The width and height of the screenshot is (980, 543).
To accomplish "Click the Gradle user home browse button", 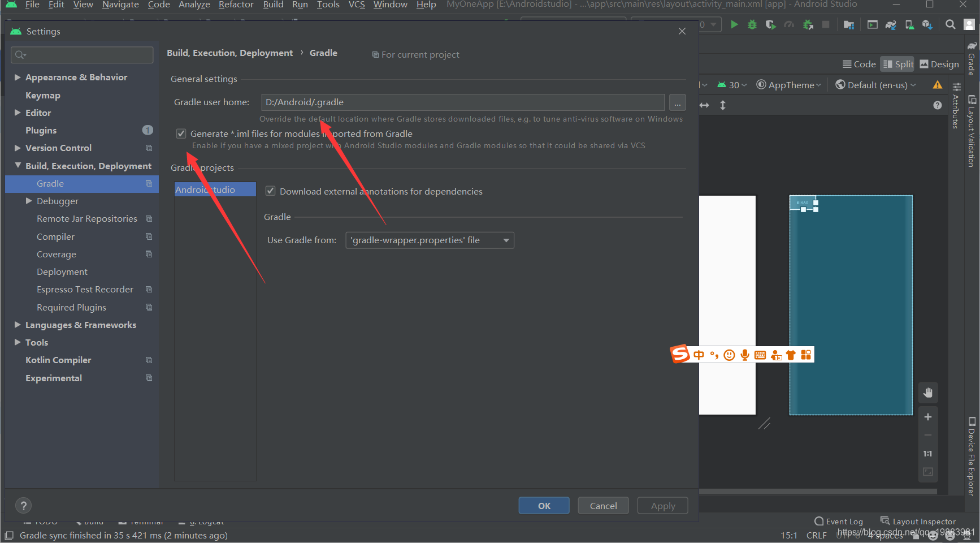I will [677, 102].
